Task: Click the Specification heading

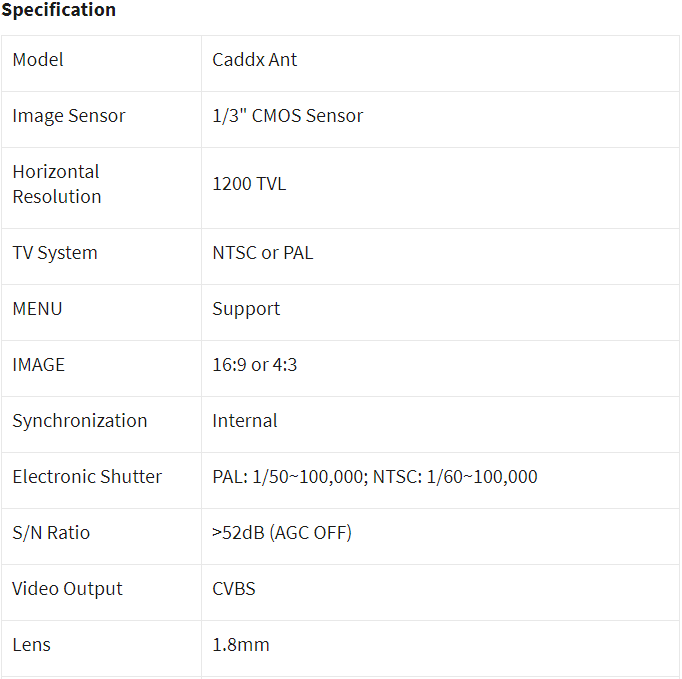Action: (x=59, y=10)
